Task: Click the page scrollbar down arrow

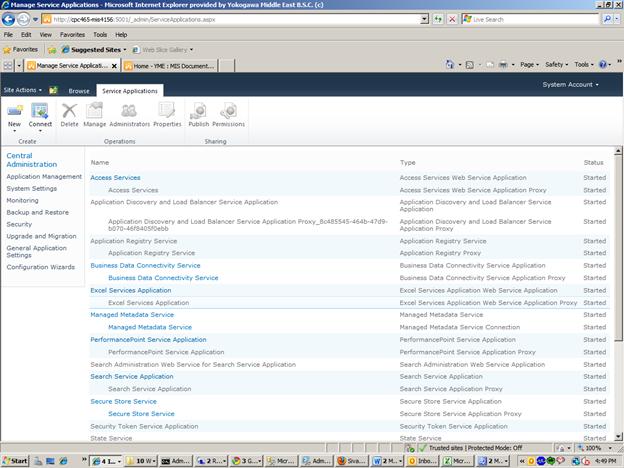Action: [x=618, y=437]
